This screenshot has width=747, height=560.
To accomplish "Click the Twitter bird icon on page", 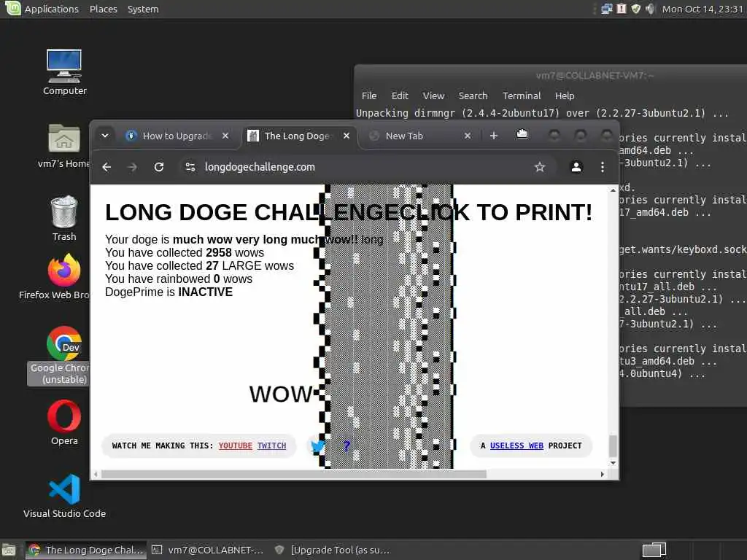I will click(x=317, y=446).
